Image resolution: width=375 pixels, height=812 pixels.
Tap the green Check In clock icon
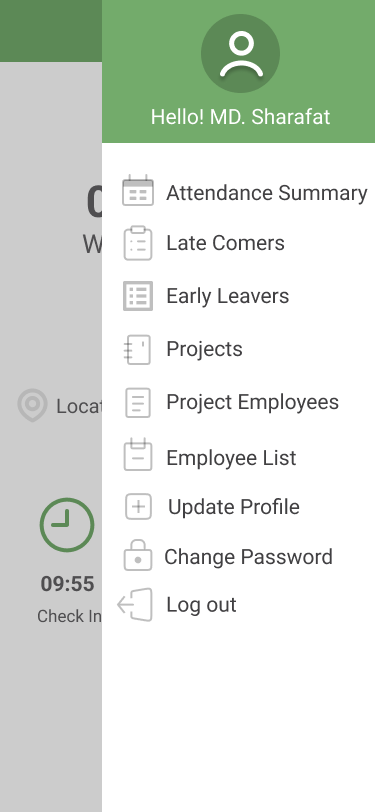coord(67,525)
